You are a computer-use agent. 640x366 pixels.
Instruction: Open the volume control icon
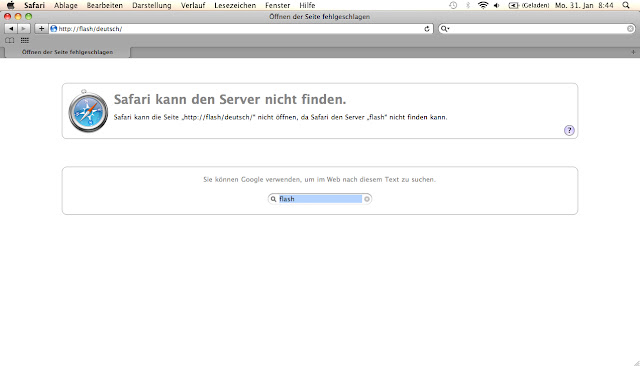point(497,5)
